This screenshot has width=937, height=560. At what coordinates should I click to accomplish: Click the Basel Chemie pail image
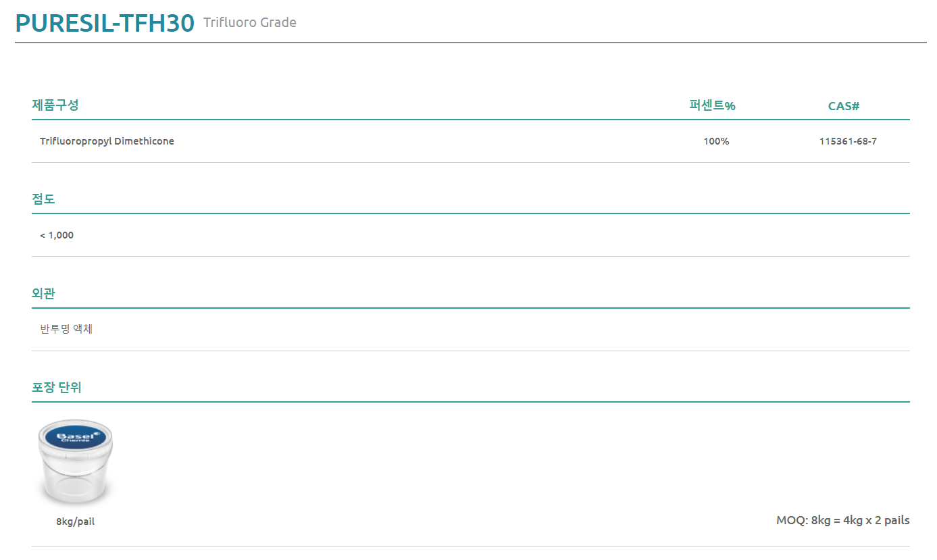coord(75,462)
